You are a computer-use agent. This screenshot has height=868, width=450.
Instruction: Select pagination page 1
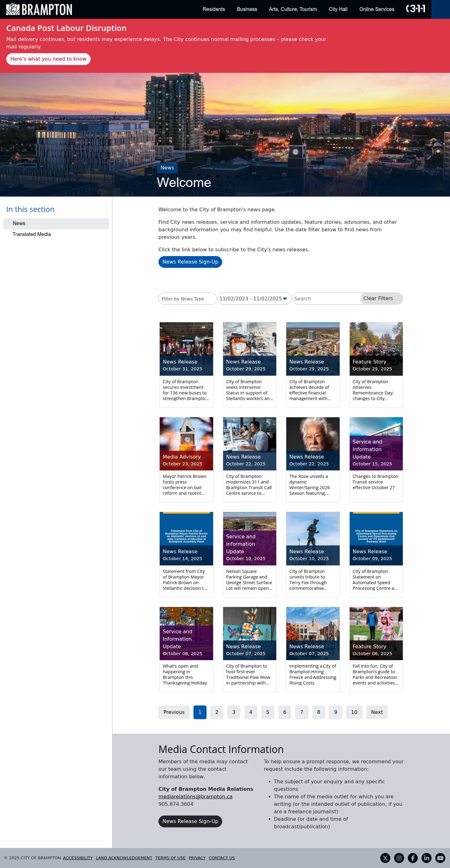click(x=200, y=712)
